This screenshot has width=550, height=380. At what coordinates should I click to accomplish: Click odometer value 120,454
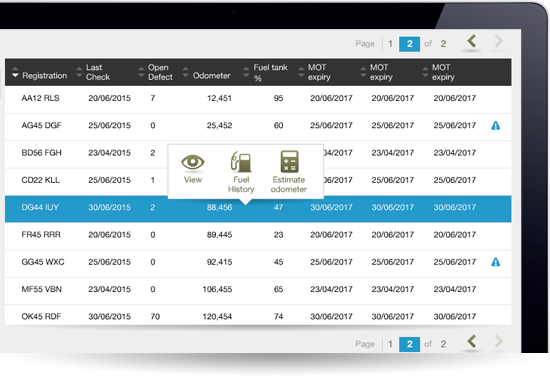(217, 316)
